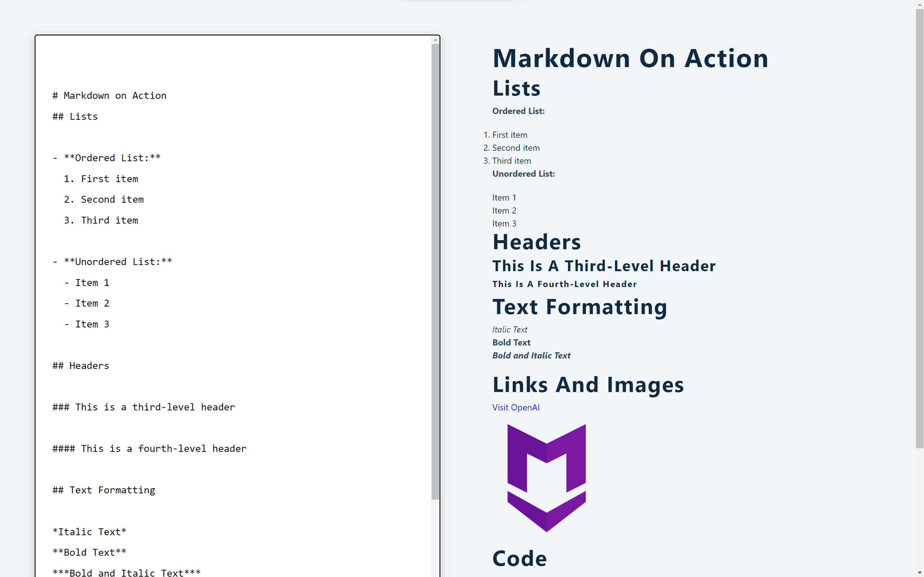Open the Visit OpenAI link
The height and width of the screenshot is (577, 924).
coord(515,407)
